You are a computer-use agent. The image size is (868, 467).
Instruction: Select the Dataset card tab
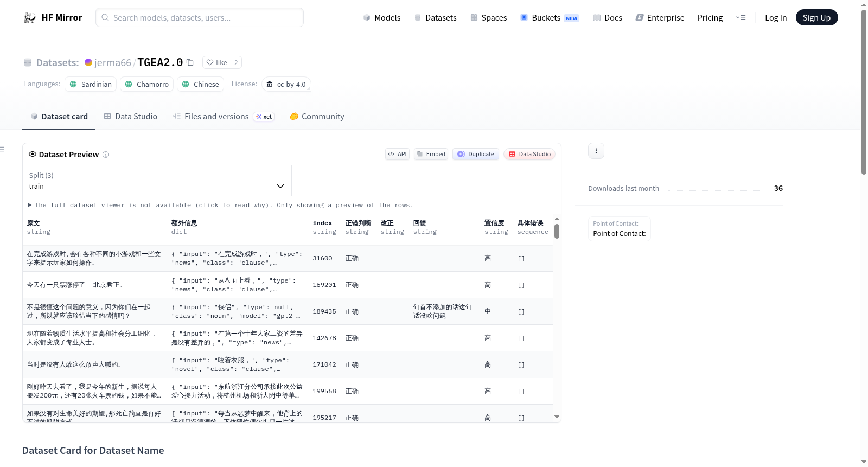[x=59, y=117]
